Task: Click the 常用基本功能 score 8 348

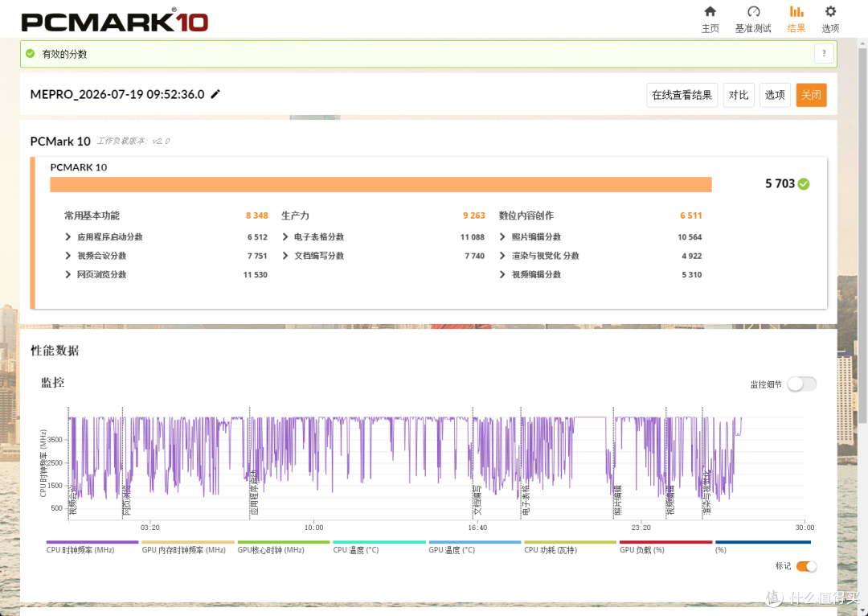Action: coord(257,216)
